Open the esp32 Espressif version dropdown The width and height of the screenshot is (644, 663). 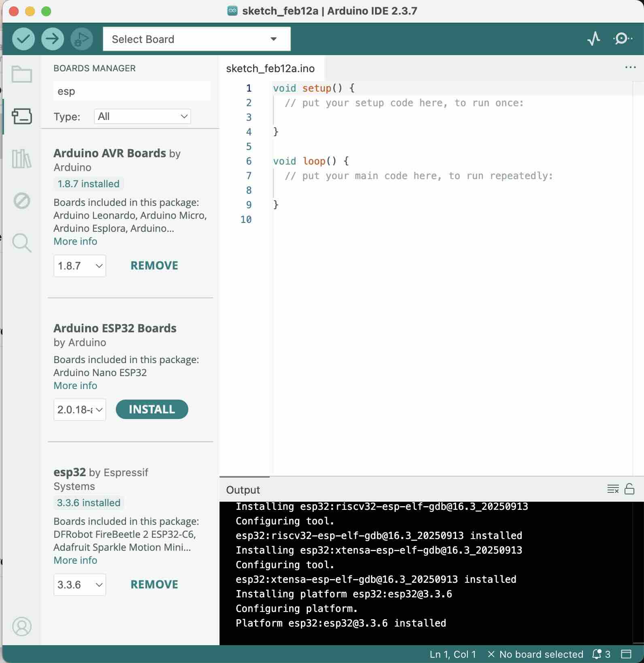[x=80, y=585]
